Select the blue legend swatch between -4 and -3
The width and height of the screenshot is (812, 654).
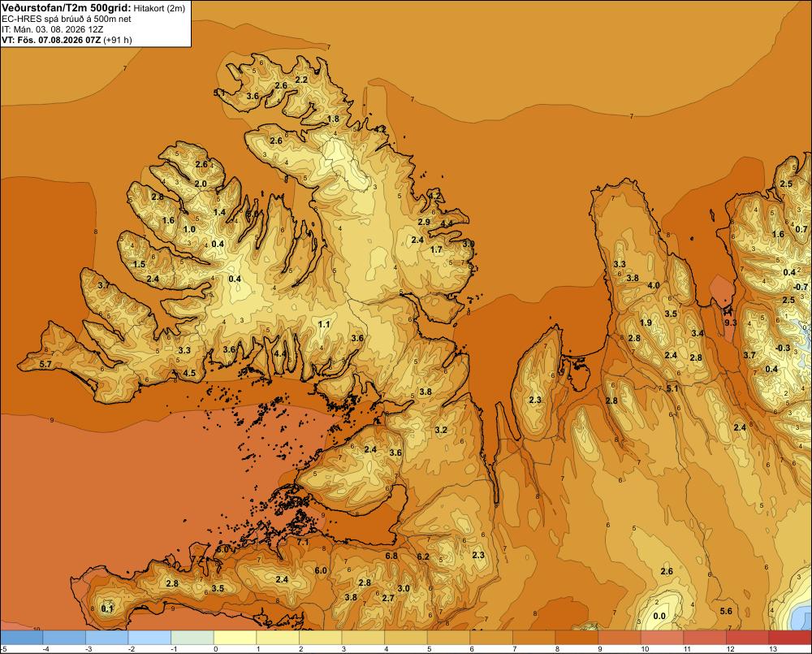(x=64, y=637)
